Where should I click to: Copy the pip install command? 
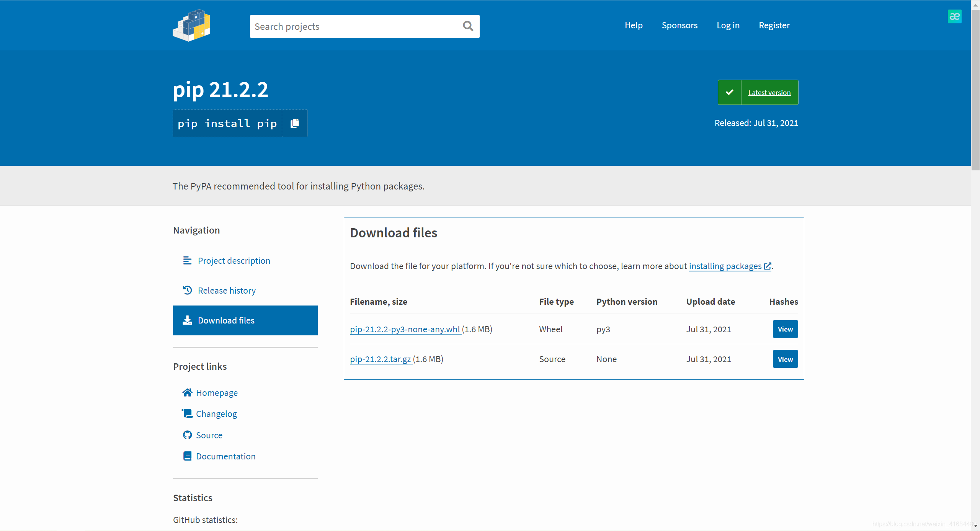[294, 123]
